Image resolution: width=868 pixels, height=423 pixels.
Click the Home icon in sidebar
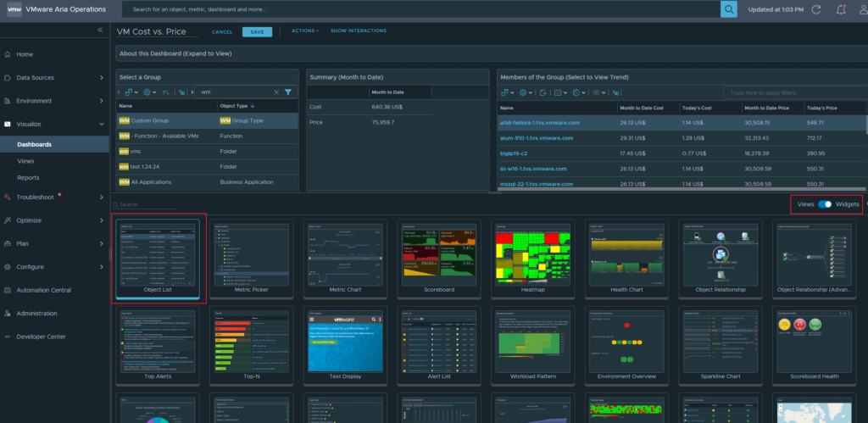coord(7,54)
